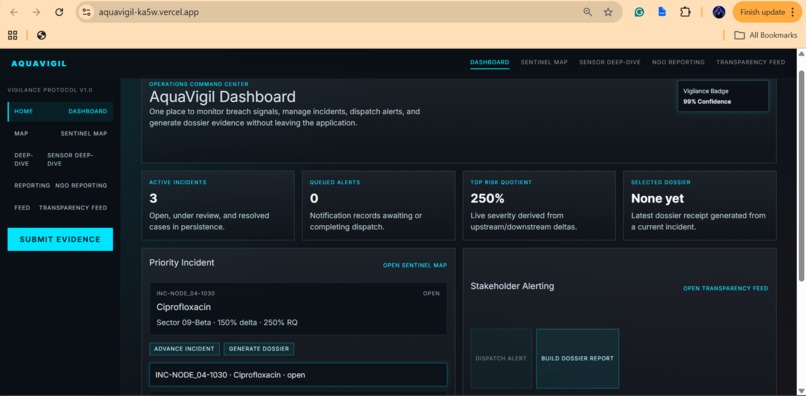The image size is (806, 396).
Task: Open the TRANSPARENCY FEED top tab
Action: pyautogui.click(x=750, y=62)
